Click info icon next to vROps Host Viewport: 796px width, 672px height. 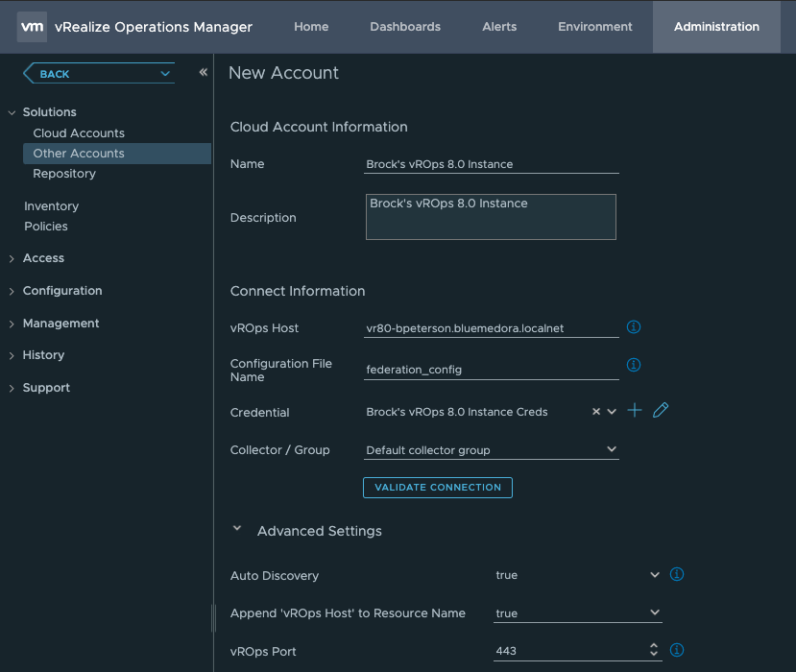634,326
